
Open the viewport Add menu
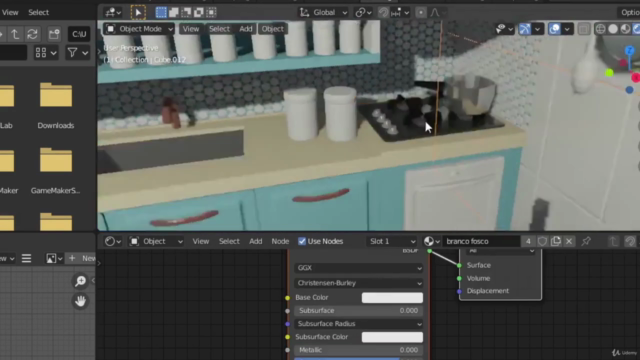(x=246, y=29)
